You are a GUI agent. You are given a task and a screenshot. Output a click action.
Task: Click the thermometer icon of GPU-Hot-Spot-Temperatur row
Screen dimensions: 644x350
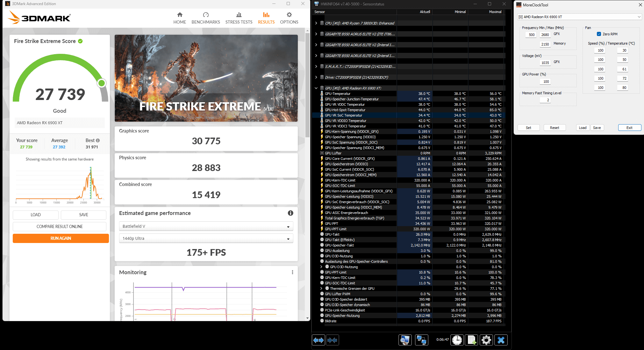pyautogui.click(x=322, y=110)
